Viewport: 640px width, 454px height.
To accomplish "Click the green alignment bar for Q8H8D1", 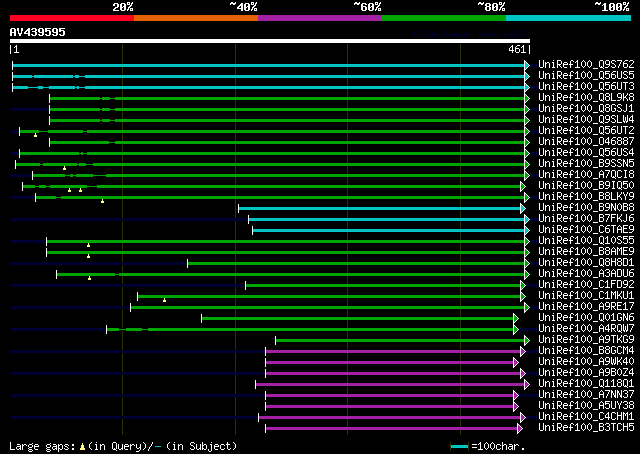I will pos(356,264).
